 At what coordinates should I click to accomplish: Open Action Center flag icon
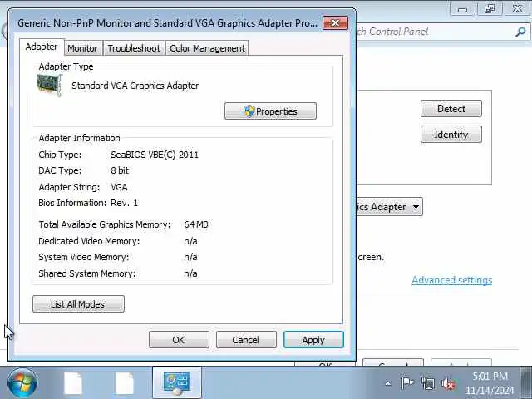coord(407,383)
